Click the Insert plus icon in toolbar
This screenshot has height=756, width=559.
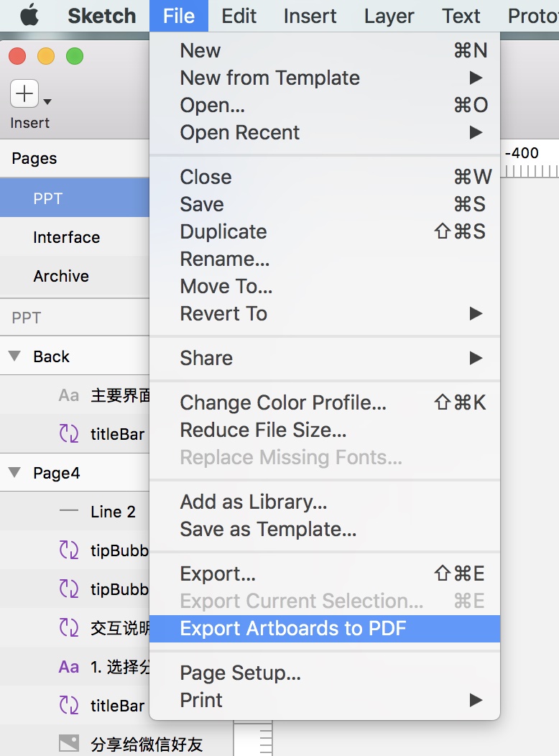24,94
